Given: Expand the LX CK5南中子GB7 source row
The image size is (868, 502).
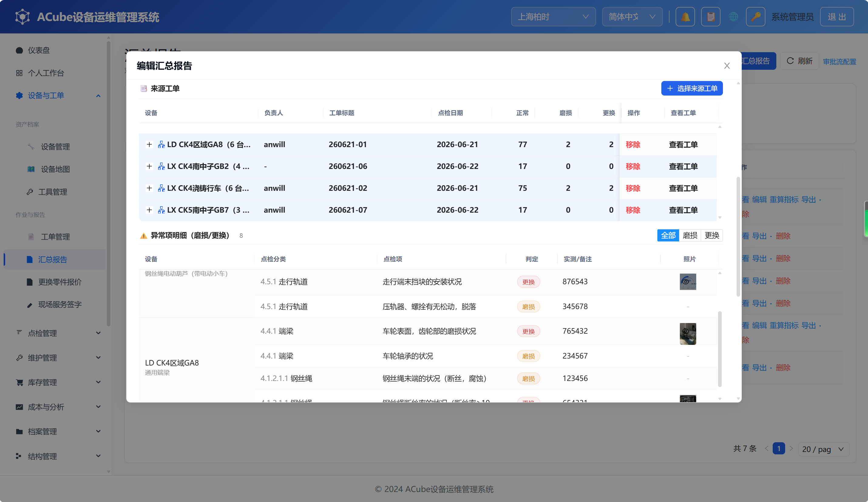Looking at the screenshot, I should [x=149, y=210].
